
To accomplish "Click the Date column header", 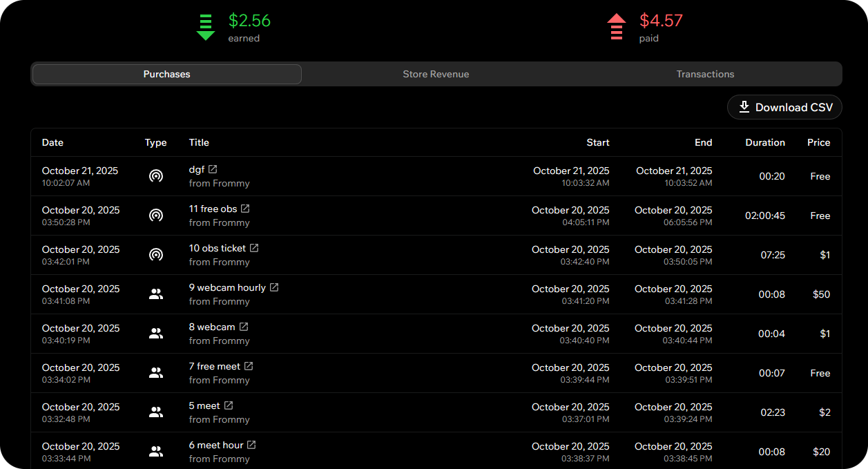I will (52, 142).
